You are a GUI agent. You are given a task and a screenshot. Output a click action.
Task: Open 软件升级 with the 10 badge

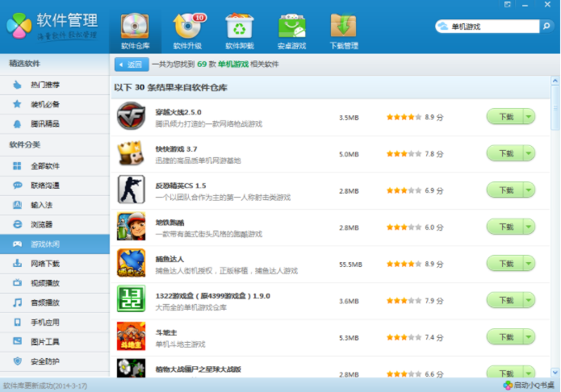point(187,31)
